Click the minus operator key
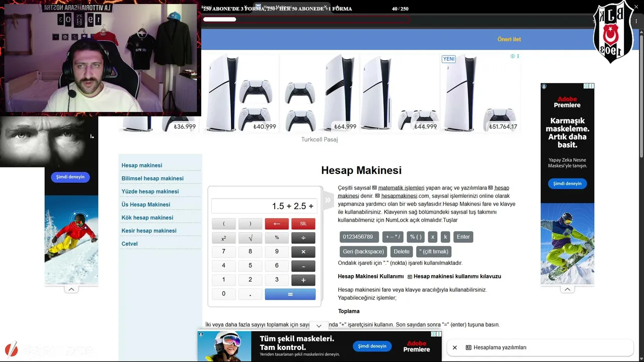 pos(303,266)
